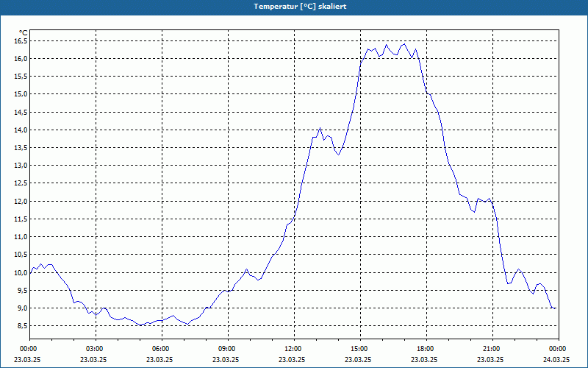Click the 24.03.25 date label
588x368 pixels.
(556, 359)
